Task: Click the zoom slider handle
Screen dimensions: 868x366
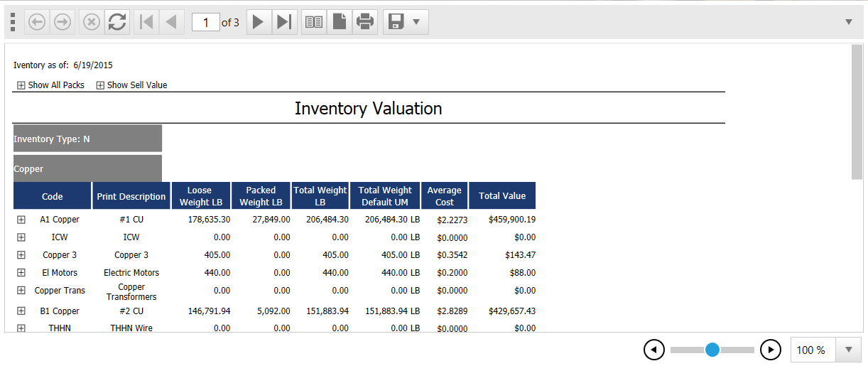Action: click(x=712, y=350)
